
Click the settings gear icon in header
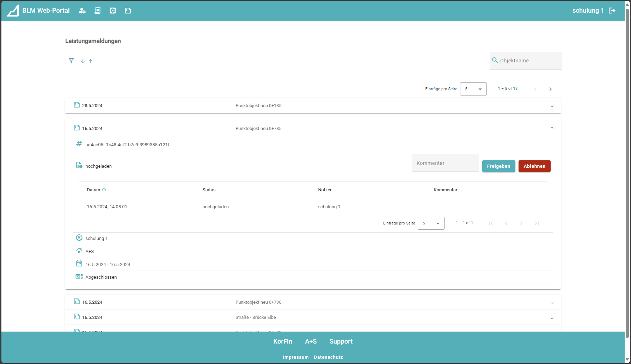(x=113, y=11)
